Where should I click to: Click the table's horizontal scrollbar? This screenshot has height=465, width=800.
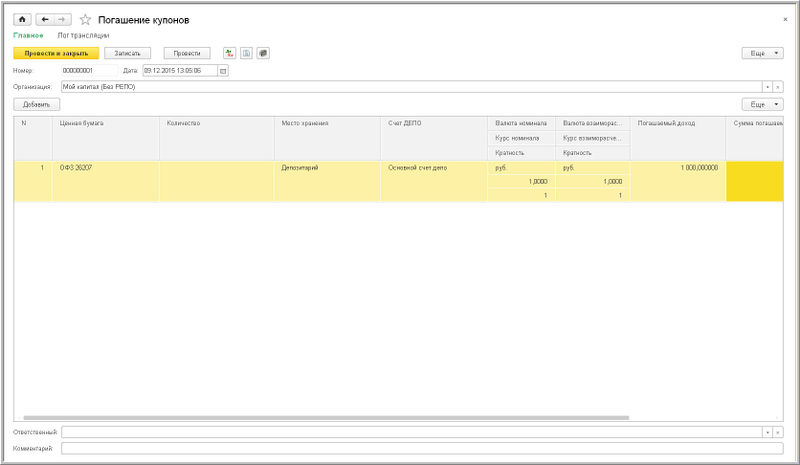(325, 417)
